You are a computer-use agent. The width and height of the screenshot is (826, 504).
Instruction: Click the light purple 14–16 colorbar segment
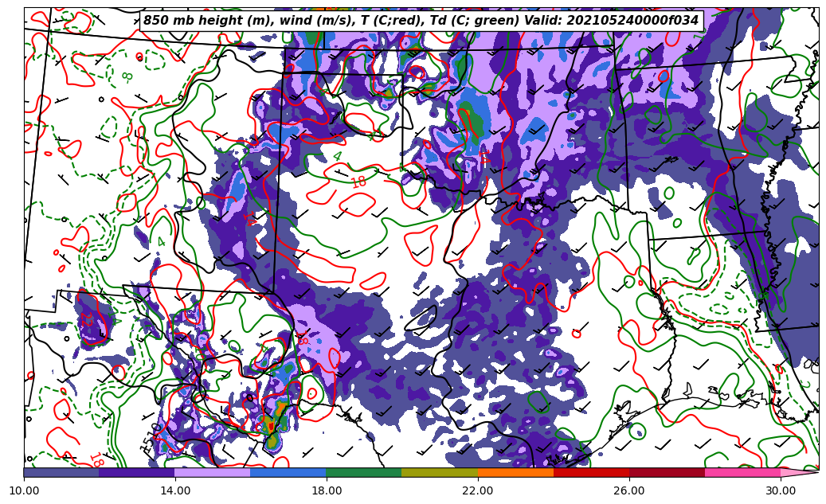(213, 472)
